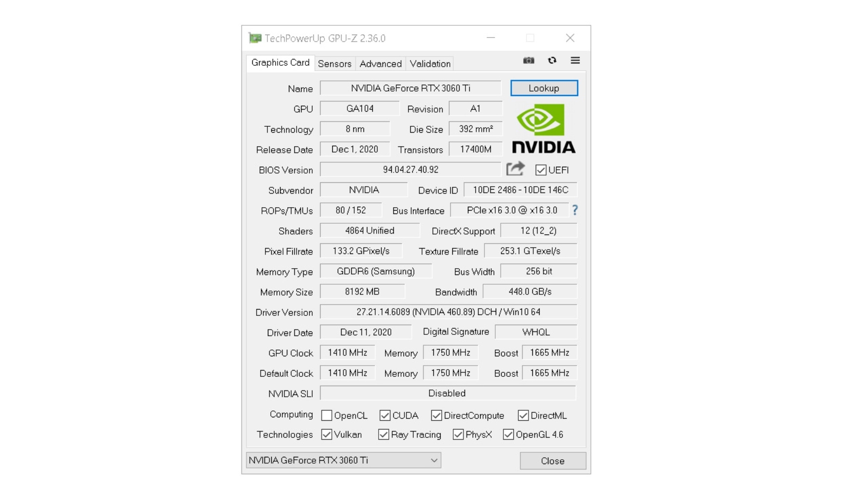Viewport: 868px width, 488px height.
Task: Click the Memory Size field 8192 MB
Action: pos(362,292)
